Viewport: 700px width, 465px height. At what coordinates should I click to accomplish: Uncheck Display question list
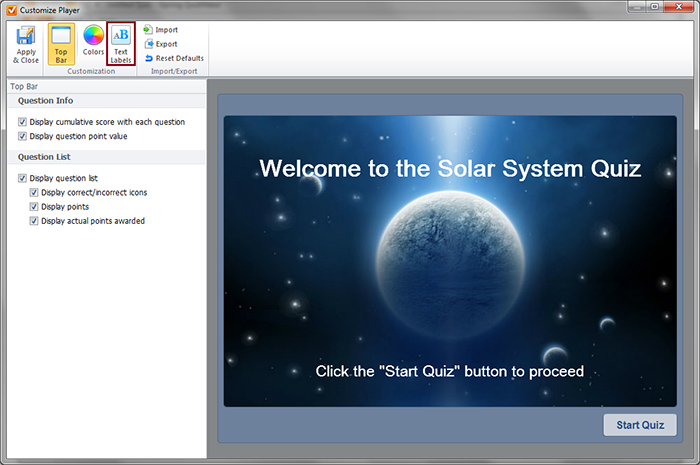[x=22, y=178]
